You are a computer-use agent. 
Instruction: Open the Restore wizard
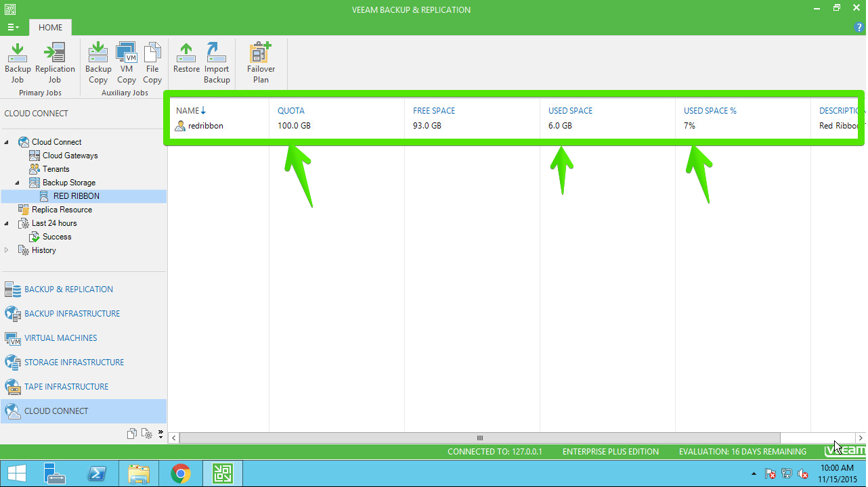coord(186,58)
